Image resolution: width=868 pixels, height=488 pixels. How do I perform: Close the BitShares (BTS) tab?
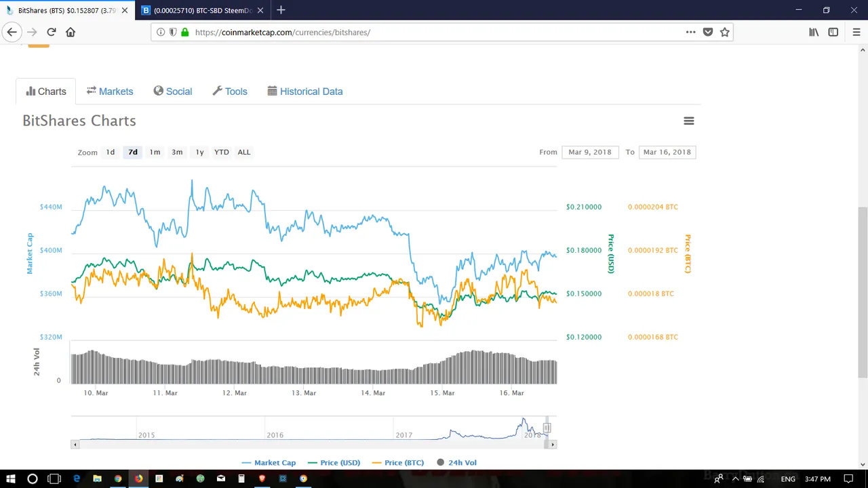point(124,10)
